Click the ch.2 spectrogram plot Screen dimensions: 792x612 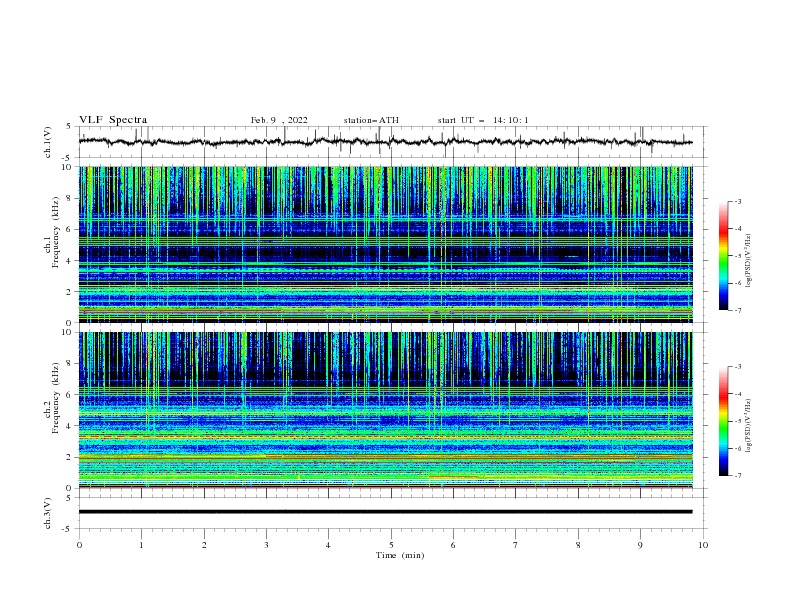(x=385, y=410)
